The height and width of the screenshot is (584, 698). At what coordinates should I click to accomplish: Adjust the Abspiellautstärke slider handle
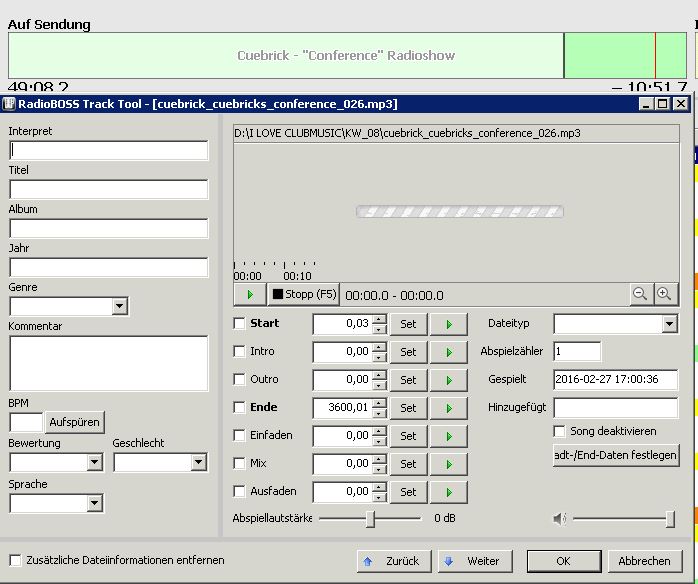[x=370, y=519]
